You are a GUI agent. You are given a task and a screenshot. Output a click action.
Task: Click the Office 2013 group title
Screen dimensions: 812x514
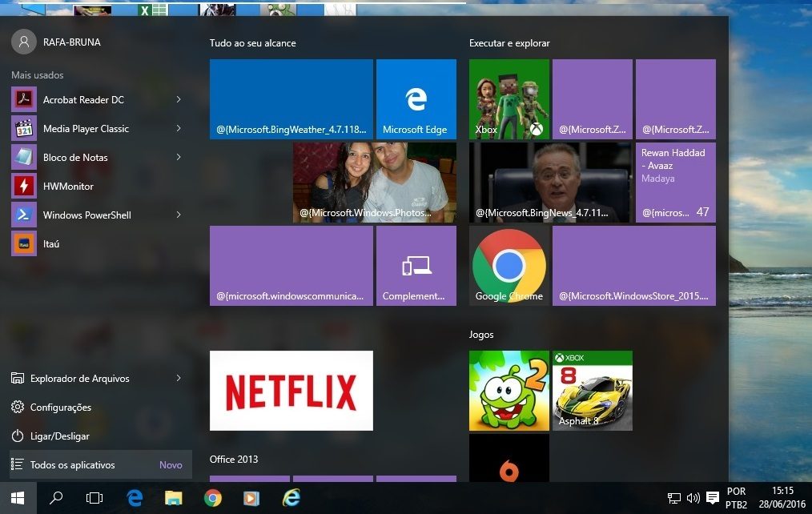coord(234,459)
